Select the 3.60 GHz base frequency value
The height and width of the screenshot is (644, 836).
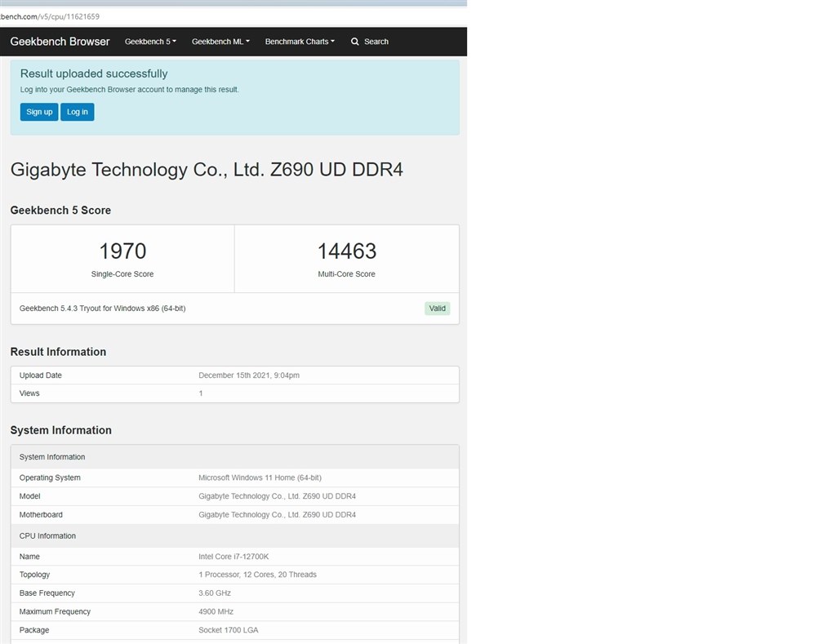coord(215,593)
